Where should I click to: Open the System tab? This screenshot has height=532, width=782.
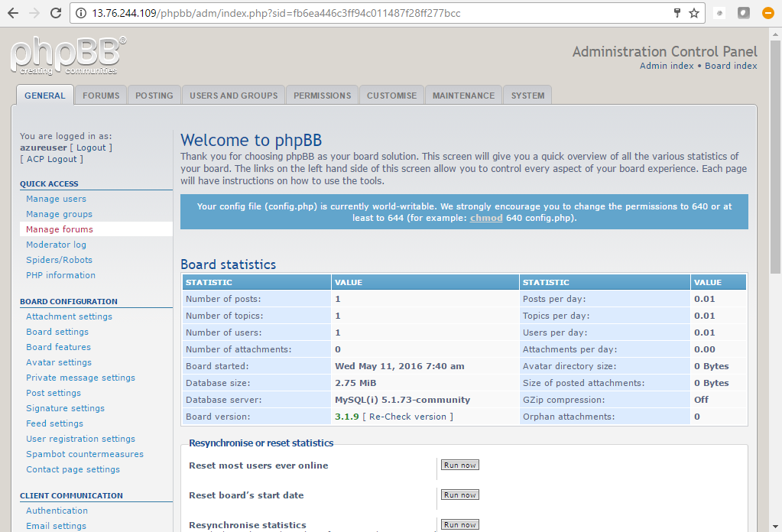click(527, 96)
